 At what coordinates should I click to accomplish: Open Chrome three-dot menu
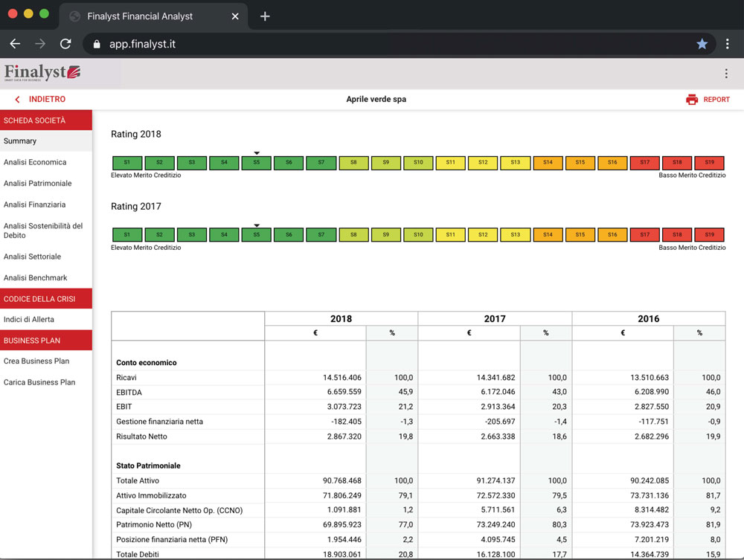click(727, 44)
